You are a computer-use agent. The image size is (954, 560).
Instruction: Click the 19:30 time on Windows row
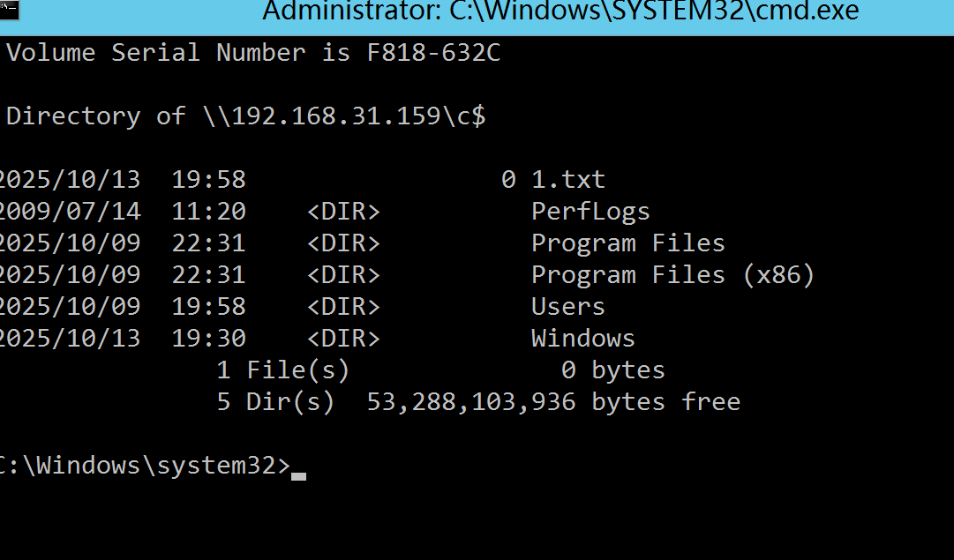(208, 339)
